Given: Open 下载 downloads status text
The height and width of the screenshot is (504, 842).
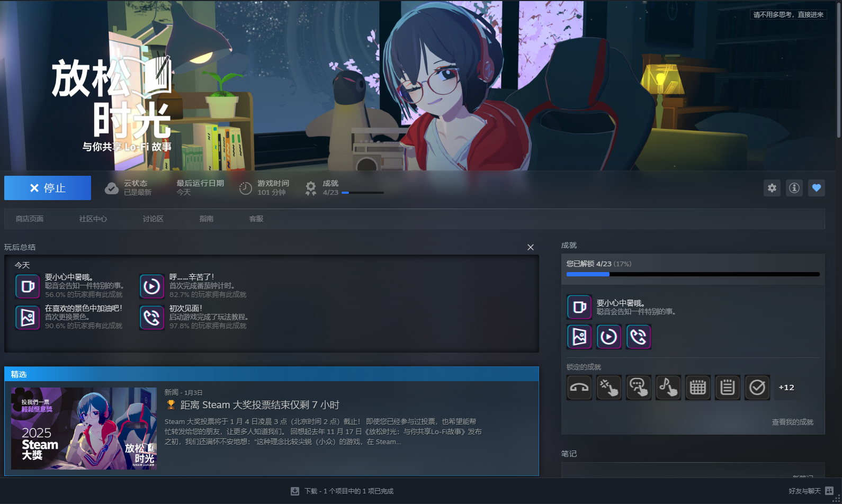Looking at the screenshot, I should 349,491.
